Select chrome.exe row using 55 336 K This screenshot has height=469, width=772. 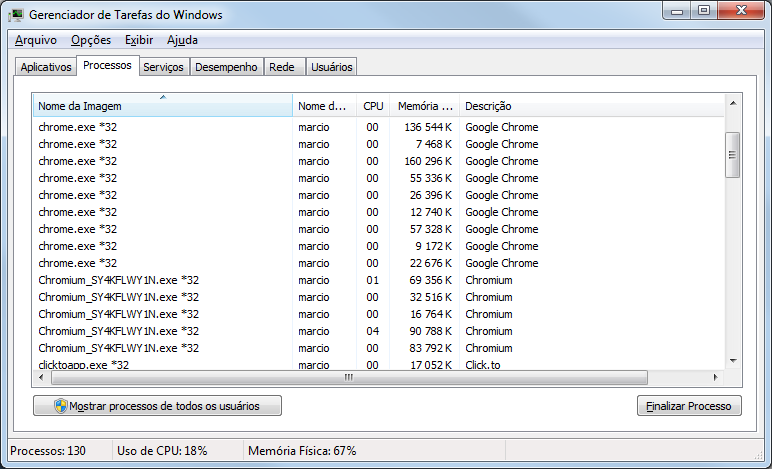click(379, 178)
